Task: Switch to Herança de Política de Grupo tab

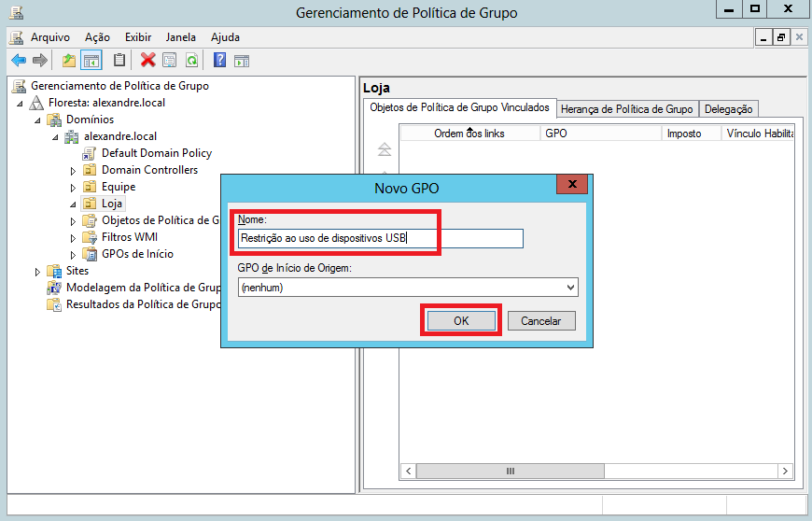Action: [x=626, y=108]
